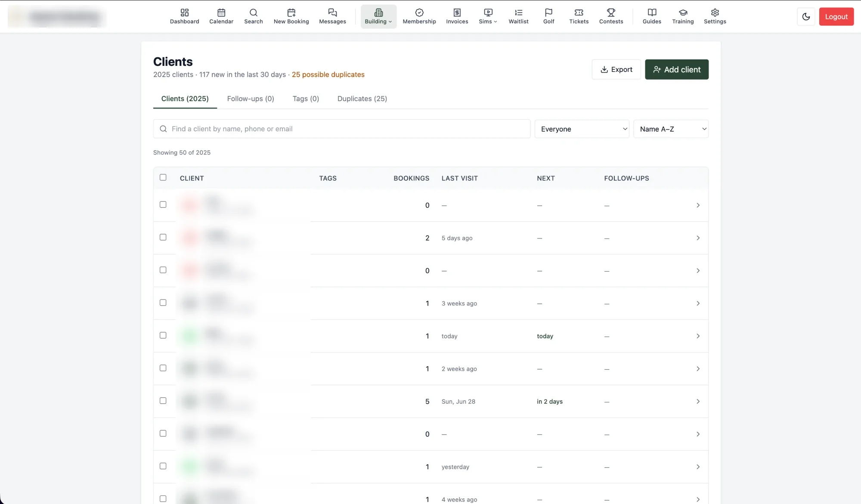Open Tickets nav icon

point(579,16)
